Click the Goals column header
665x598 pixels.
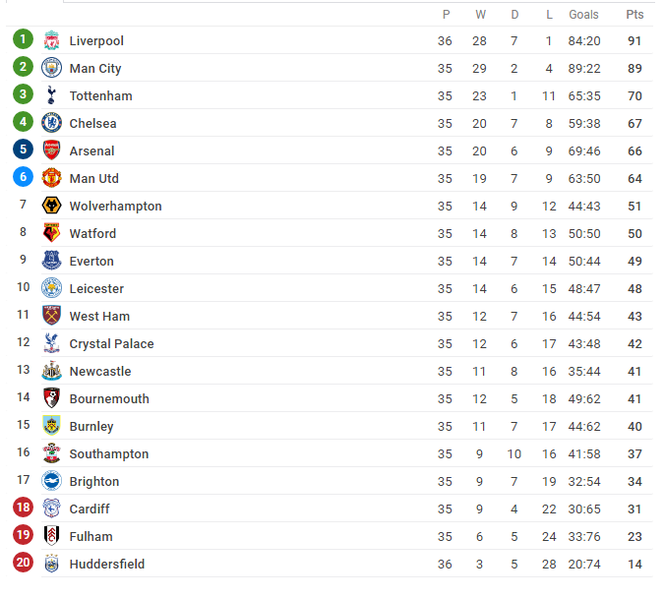pyautogui.click(x=584, y=15)
